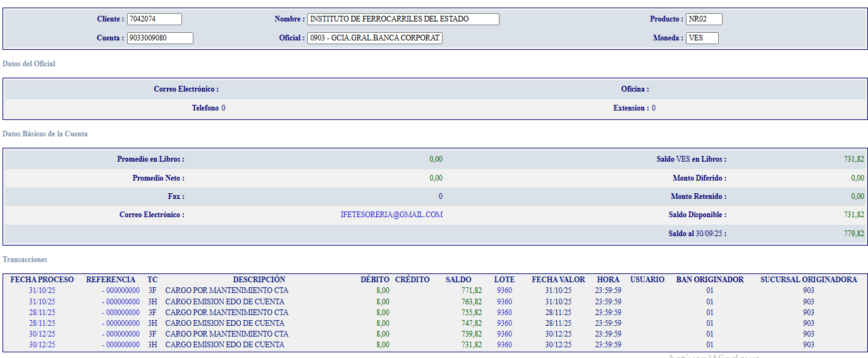Click the DESCRIPCIÓN column header
Image resolution: width=868 pixels, height=358 pixels.
click(259, 280)
